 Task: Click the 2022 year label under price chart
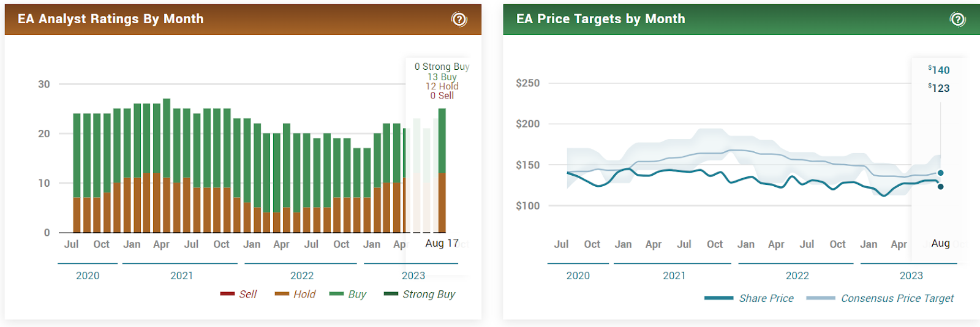click(797, 276)
